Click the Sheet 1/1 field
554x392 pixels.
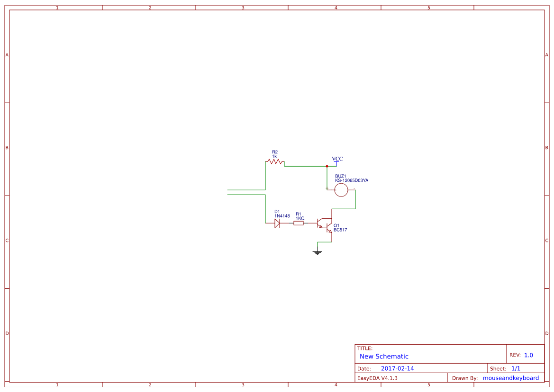click(507, 368)
